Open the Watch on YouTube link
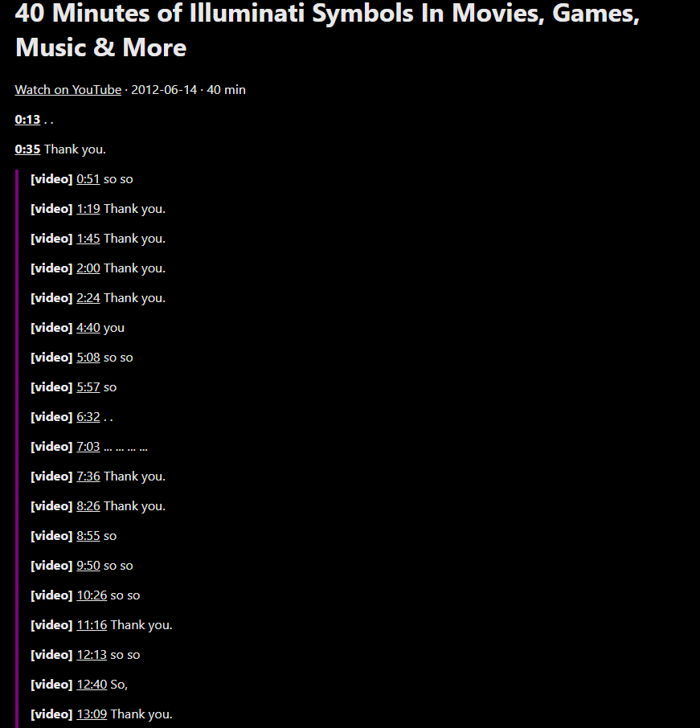The width and height of the screenshot is (700, 728). click(68, 90)
